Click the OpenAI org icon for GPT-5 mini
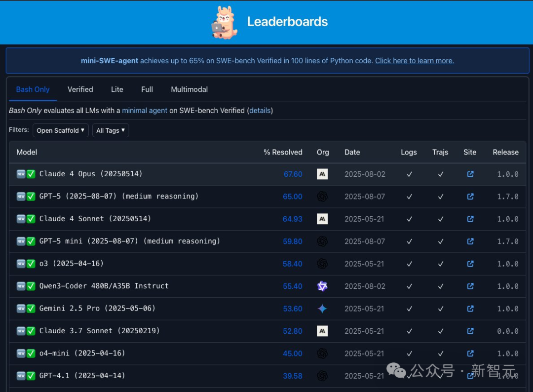Screen dimensions: 533x392 322,241
